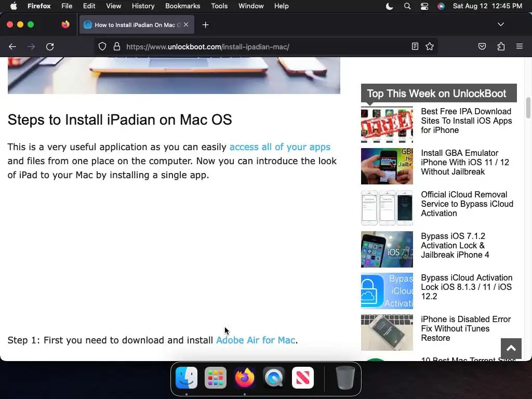Open the Firefox app menu
Image resolution: width=532 pixels, height=399 pixels.
(x=39, y=6)
